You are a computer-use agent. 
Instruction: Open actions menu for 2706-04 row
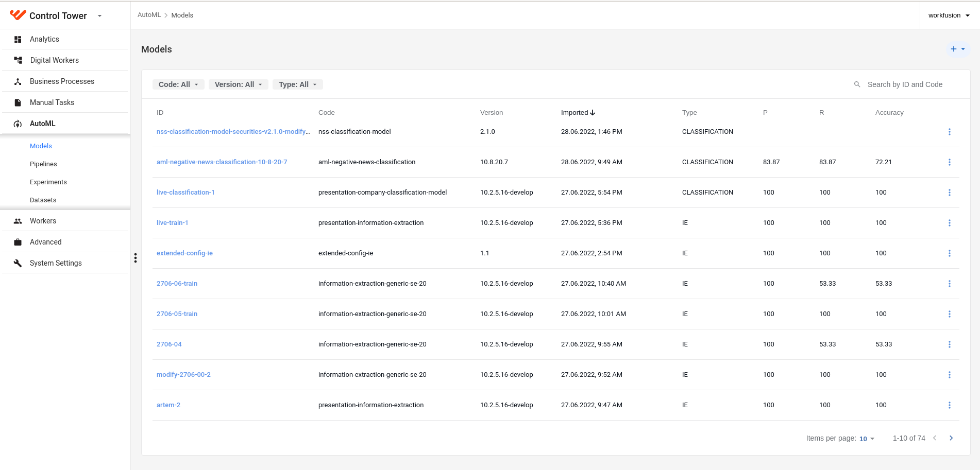coord(950,344)
